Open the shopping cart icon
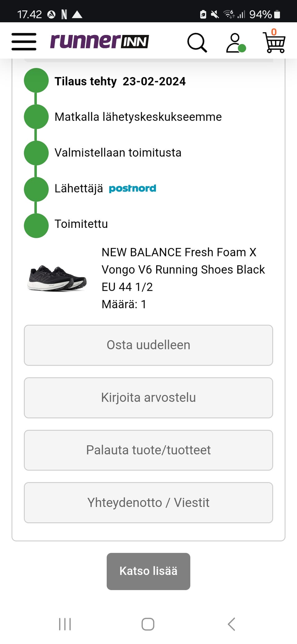Screen dimensions: 297x644 coord(274,42)
